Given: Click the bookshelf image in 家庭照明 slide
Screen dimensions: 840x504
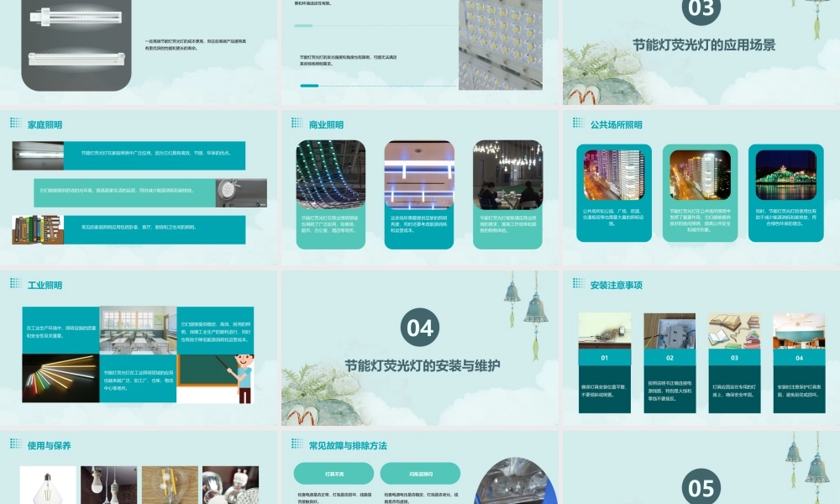Looking at the screenshot, I should click(x=38, y=230).
